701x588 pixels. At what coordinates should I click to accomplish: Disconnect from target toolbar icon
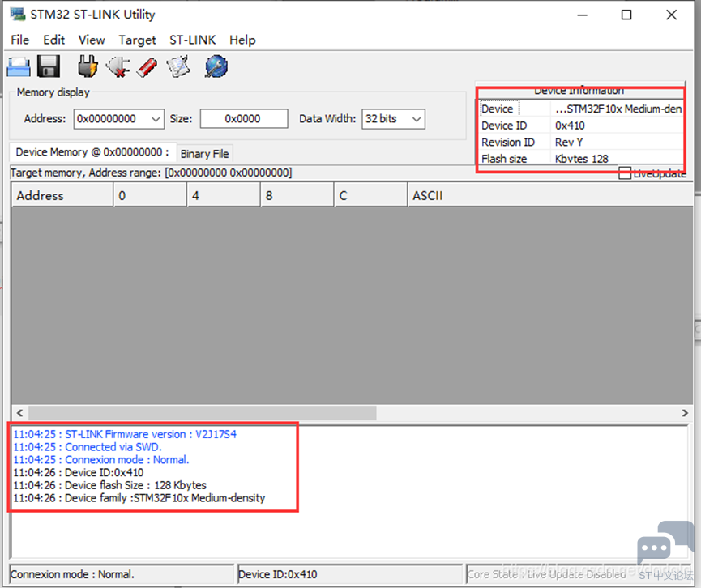118,67
